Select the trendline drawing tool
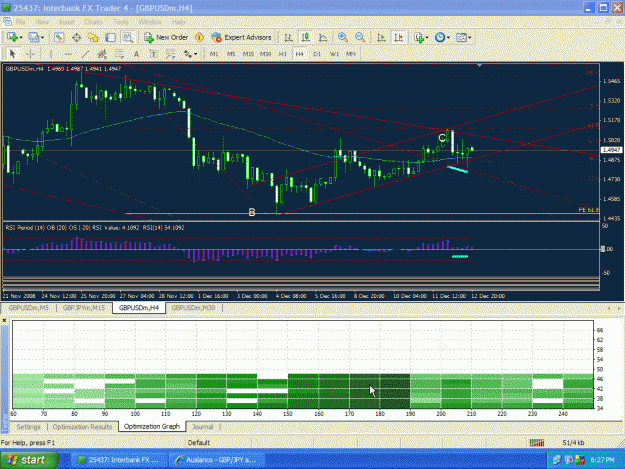This screenshot has height=469, width=625. pyautogui.click(x=85, y=54)
